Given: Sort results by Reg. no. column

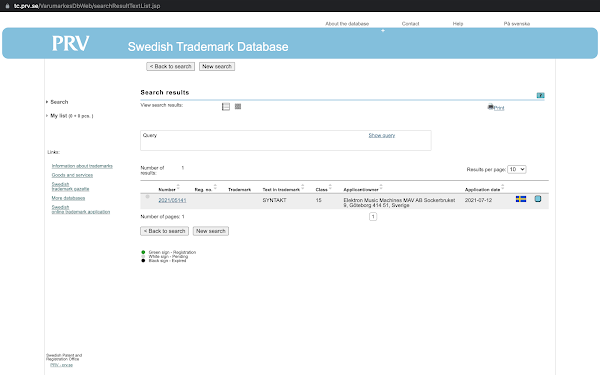Looking at the screenshot, I should (x=215, y=187).
